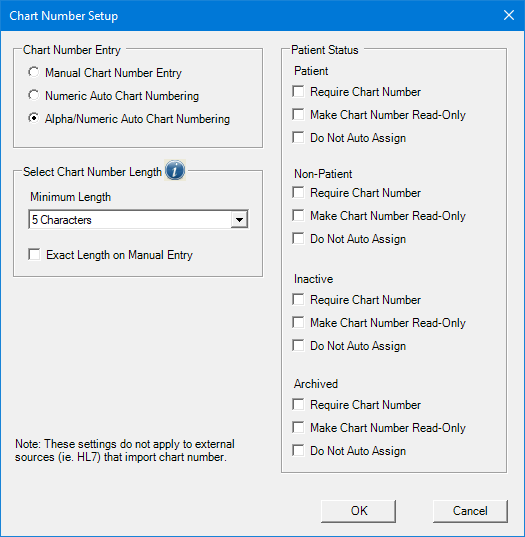The image size is (525, 537).
Task: Click the OK button
Action: 359,511
